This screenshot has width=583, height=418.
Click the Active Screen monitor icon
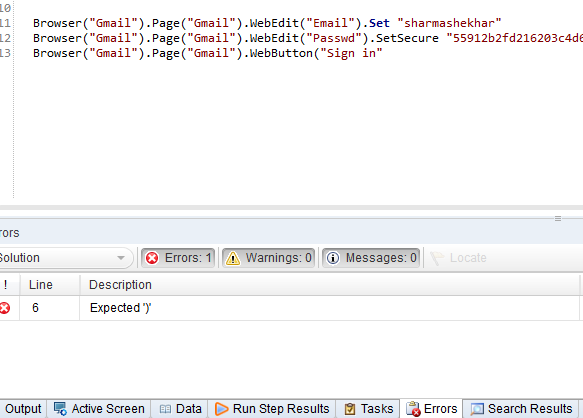click(x=60, y=409)
